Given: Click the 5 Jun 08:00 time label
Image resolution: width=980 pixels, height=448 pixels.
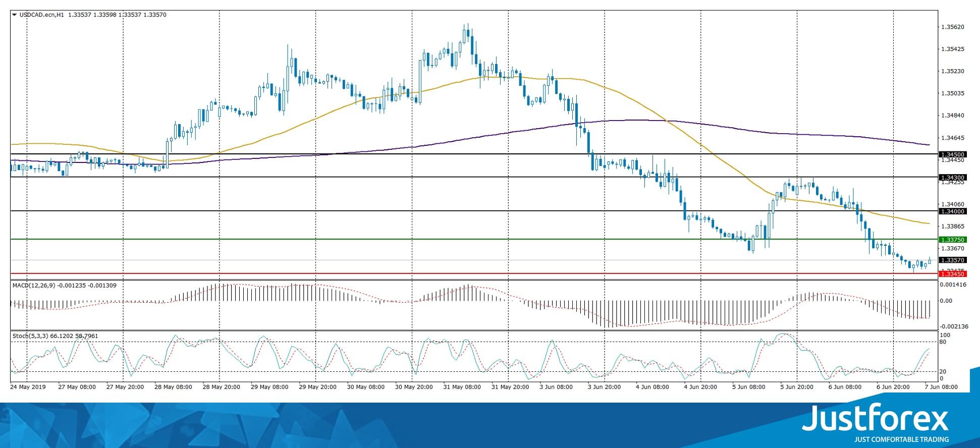Looking at the screenshot, I should point(748,387).
